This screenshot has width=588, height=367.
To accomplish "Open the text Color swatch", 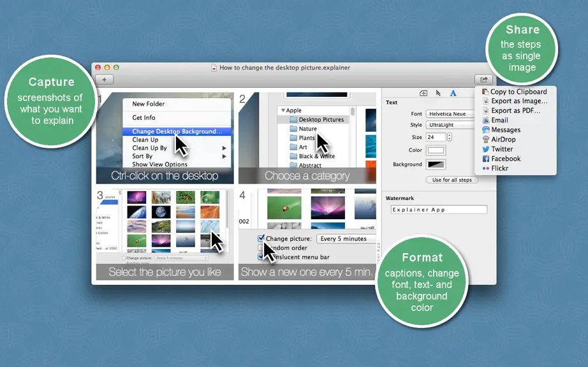I will (436, 150).
